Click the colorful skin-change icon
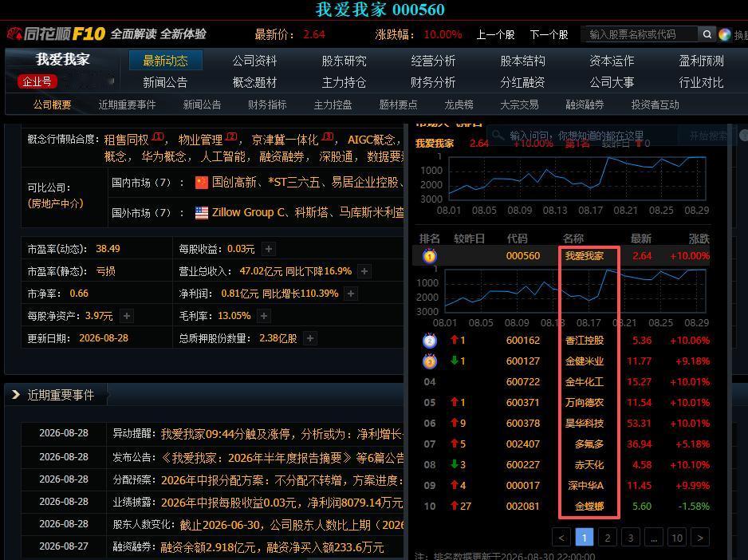 (725, 34)
